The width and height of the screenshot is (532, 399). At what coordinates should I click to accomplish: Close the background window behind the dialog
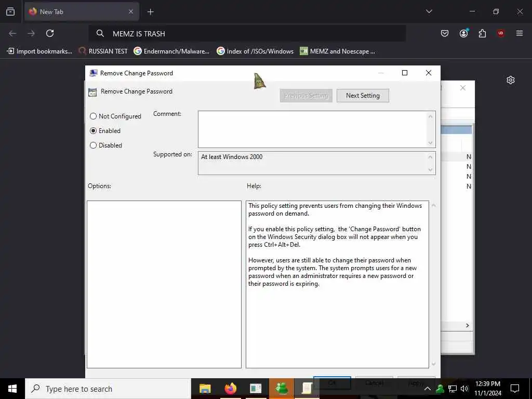click(463, 88)
